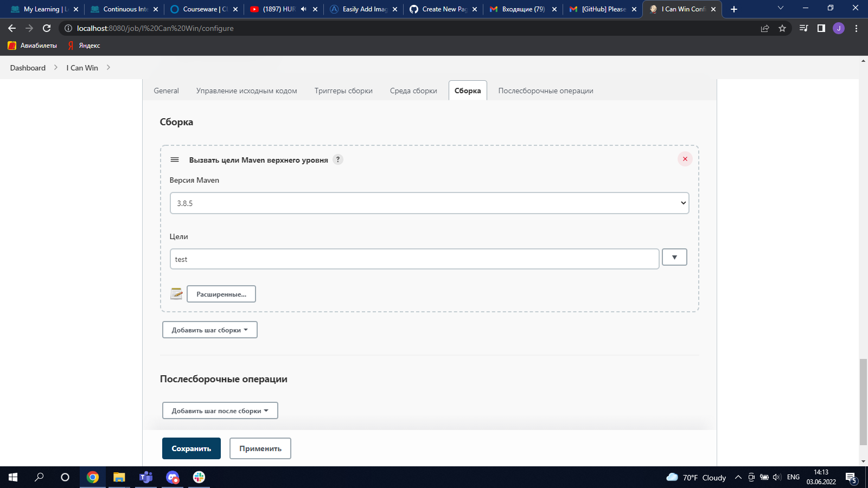The image size is (868, 488).
Task: Share this page via address bar share icon
Action: [x=765, y=28]
